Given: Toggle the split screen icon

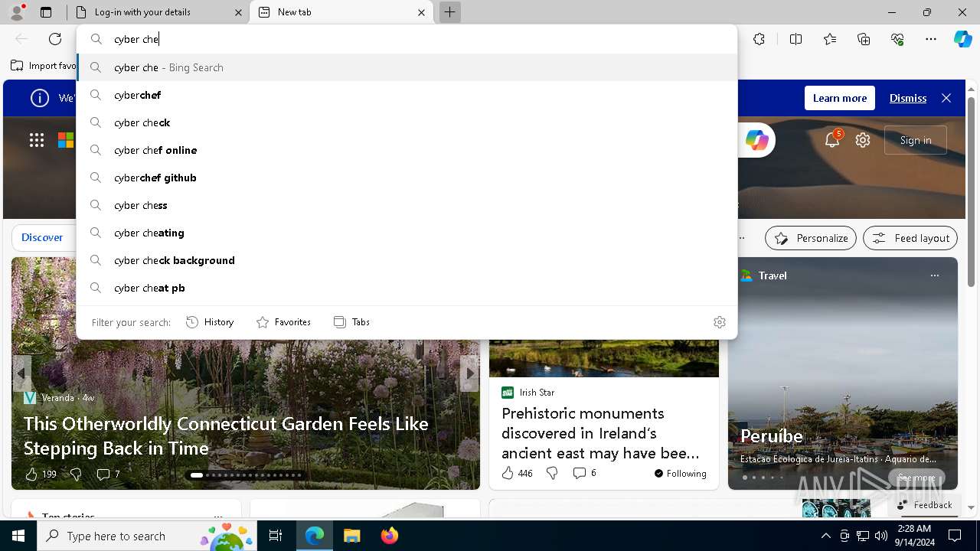Looking at the screenshot, I should click(x=795, y=39).
